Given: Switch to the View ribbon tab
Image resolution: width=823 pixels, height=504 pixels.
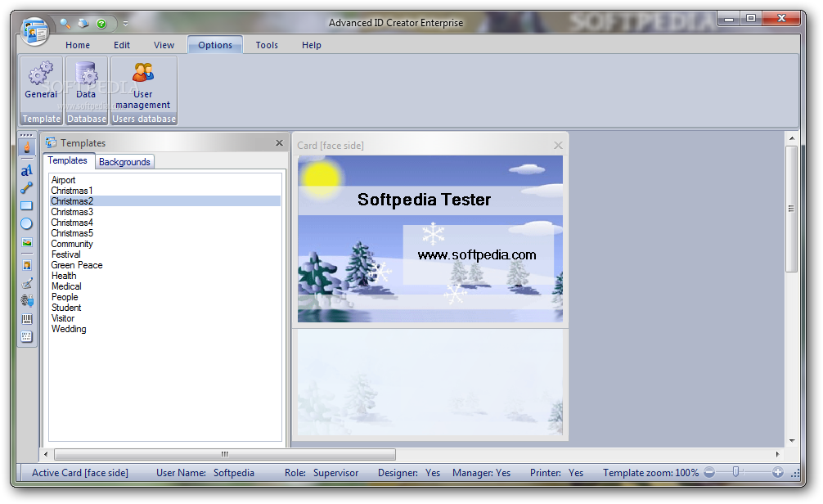Looking at the screenshot, I should click(x=164, y=45).
